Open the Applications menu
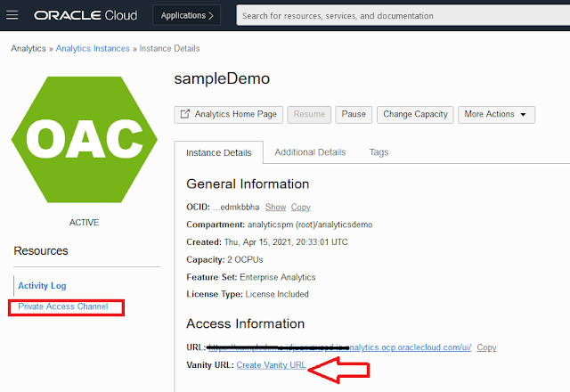Screen dimensions: 570x392 pos(186,15)
